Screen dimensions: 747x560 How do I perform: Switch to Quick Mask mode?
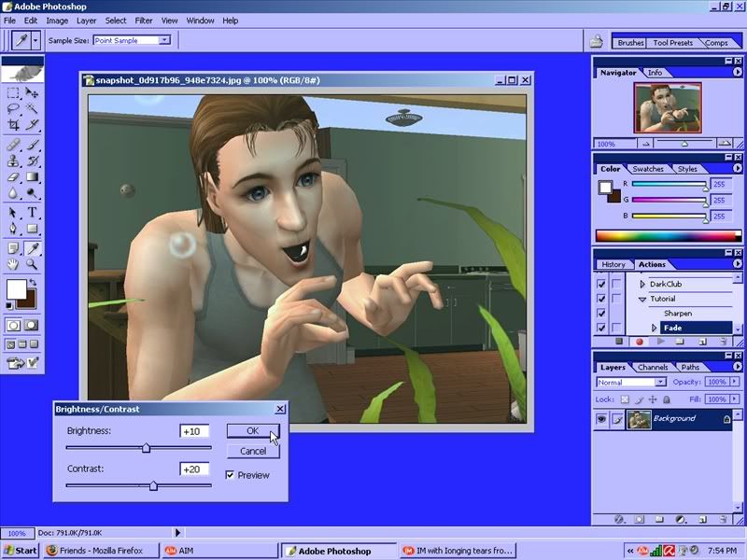(32, 325)
